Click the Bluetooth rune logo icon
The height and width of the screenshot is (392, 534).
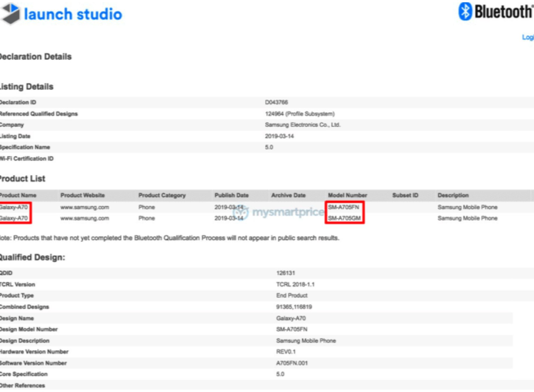click(x=465, y=12)
